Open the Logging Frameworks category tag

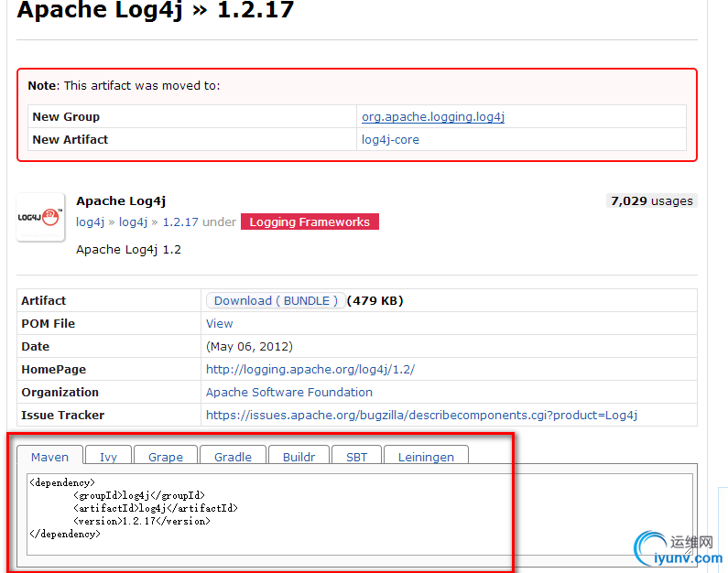[310, 222]
